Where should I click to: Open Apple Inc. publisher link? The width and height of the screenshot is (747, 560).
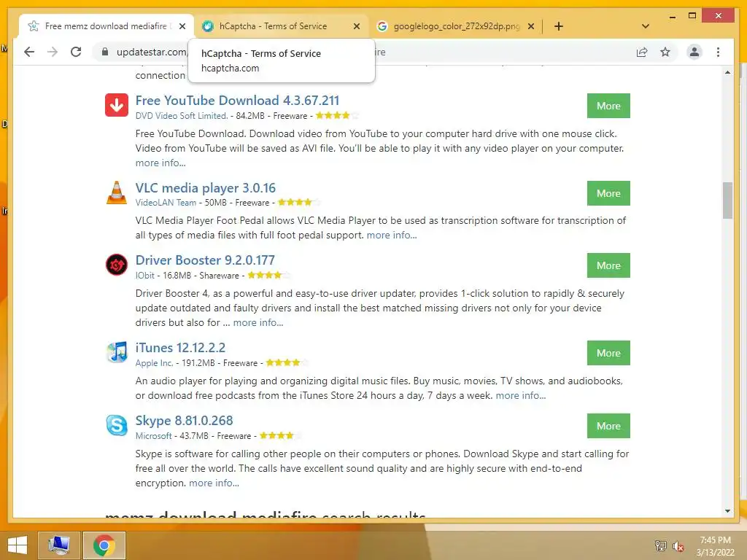(154, 363)
